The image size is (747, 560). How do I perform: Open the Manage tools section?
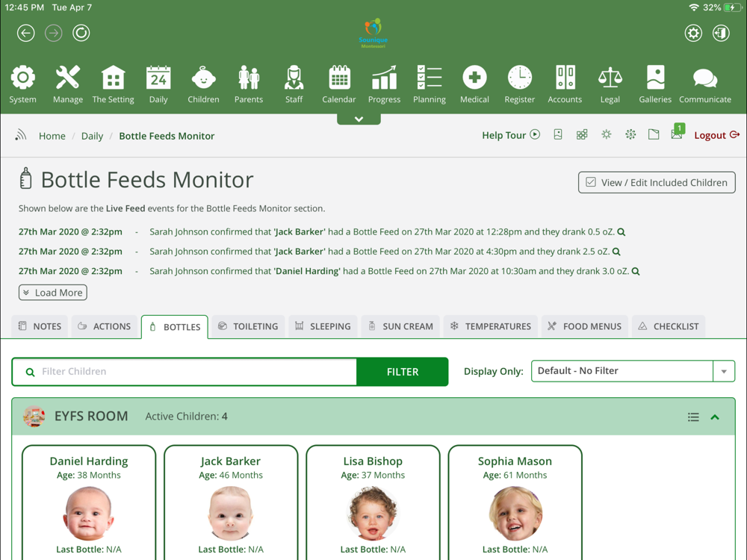click(x=68, y=84)
